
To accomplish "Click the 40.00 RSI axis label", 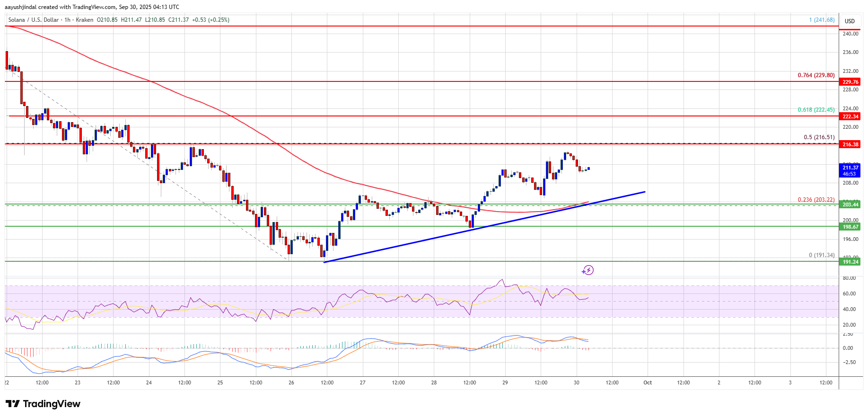I will tap(849, 310).
